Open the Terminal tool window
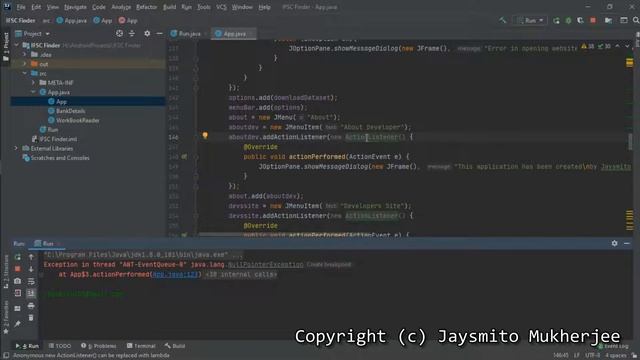The height and width of the screenshot is (360, 640). point(141,346)
